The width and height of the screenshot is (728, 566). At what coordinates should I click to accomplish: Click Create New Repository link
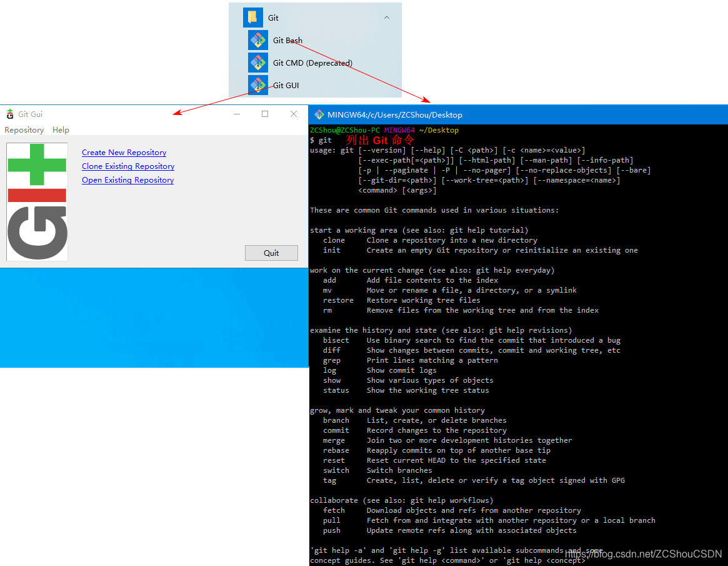coord(124,153)
